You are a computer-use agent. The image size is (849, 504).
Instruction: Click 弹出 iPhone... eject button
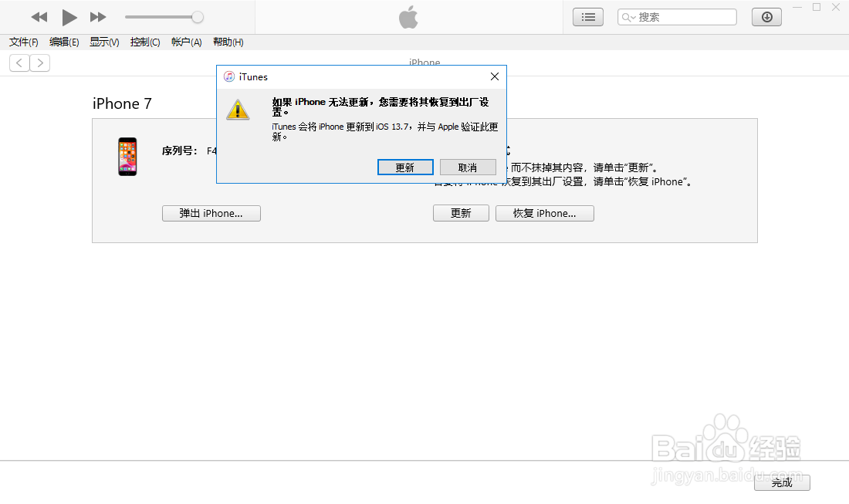pos(211,213)
